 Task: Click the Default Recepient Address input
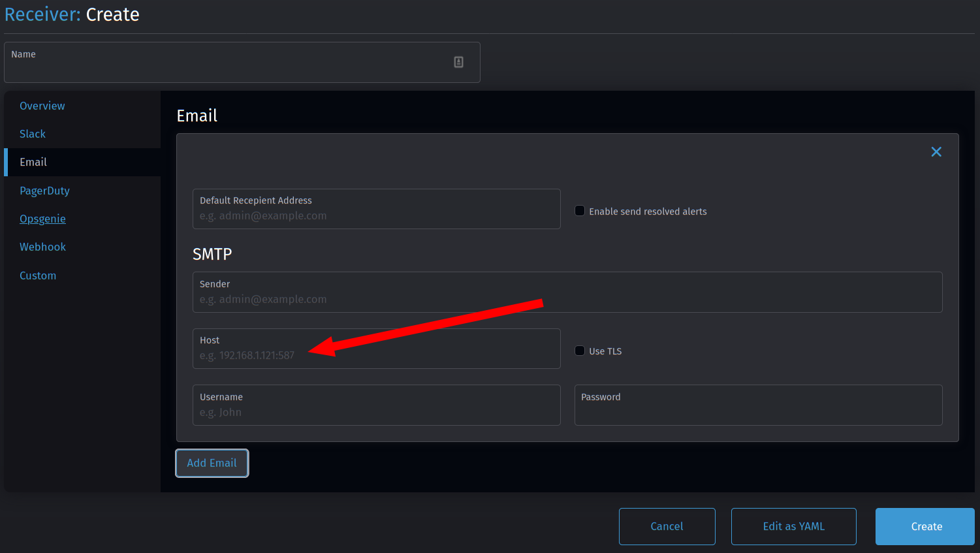click(x=376, y=209)
